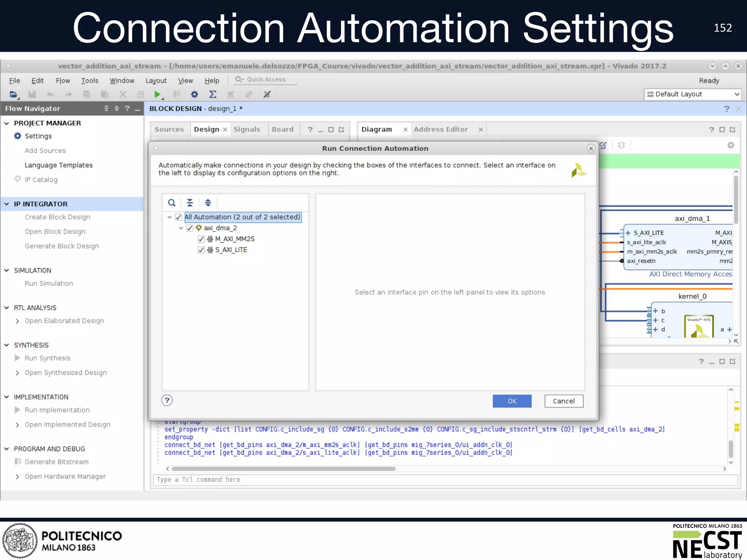Image resolution: width=747 pixels, height=560 pixels.
Task: Switch to the Signals tab
Action: point(247,129)
